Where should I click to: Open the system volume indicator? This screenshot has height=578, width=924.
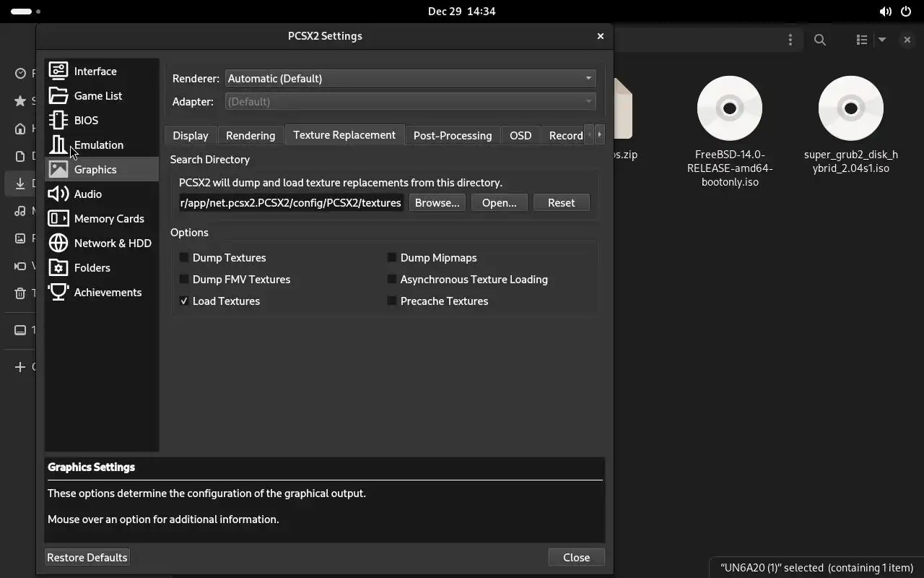click(x=885, y=12)
